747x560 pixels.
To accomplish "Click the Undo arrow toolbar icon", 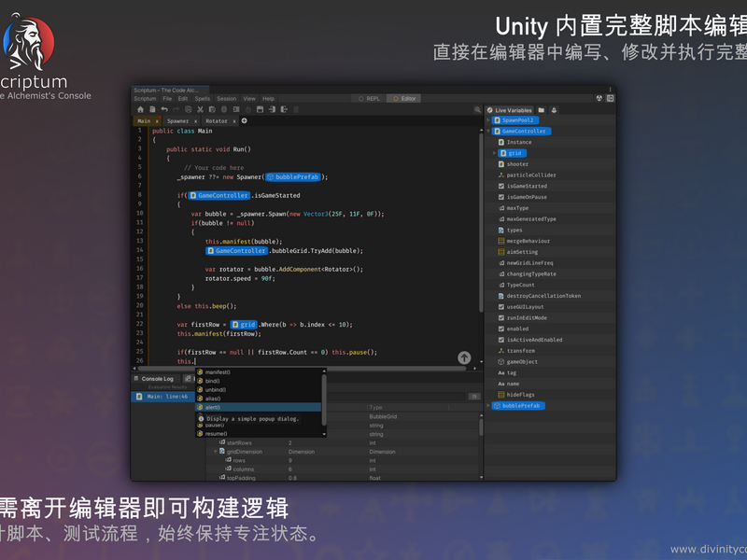I will point(164,109).
